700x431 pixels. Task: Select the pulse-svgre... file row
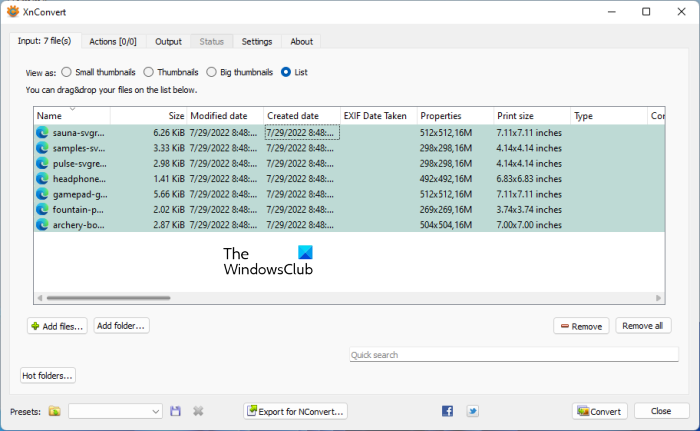349,163
